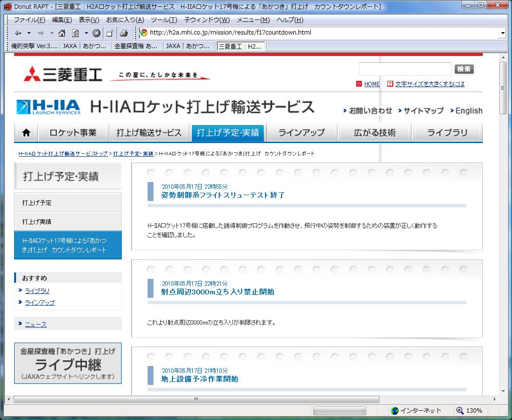Click the Donut RAPT title bar icon

[x=7, y=6]
